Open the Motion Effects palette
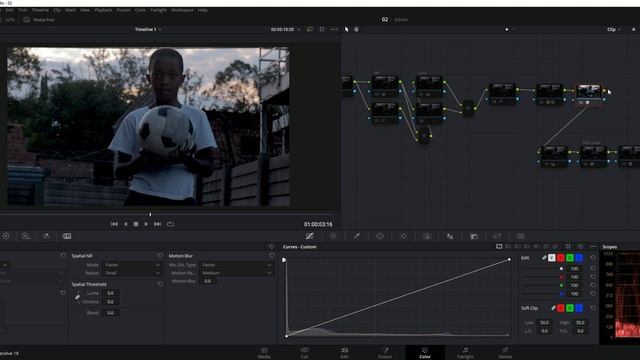This screenshot has height=360, width=640. point(67,236)
